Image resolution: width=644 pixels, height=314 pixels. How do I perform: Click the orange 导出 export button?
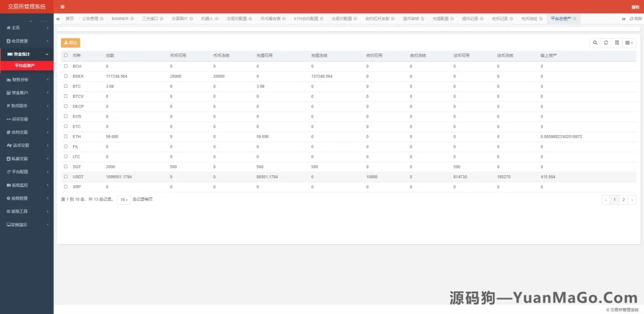coord(70,43)
